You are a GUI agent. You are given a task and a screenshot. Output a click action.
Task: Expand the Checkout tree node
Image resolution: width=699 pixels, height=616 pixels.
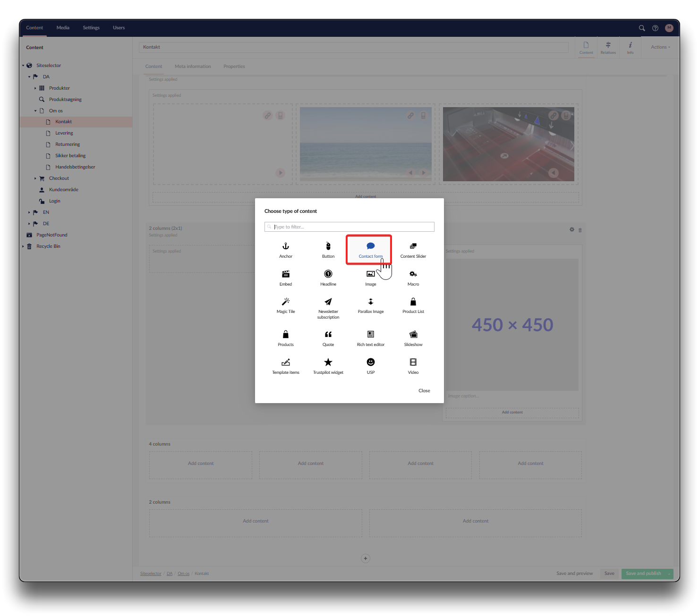35,178
